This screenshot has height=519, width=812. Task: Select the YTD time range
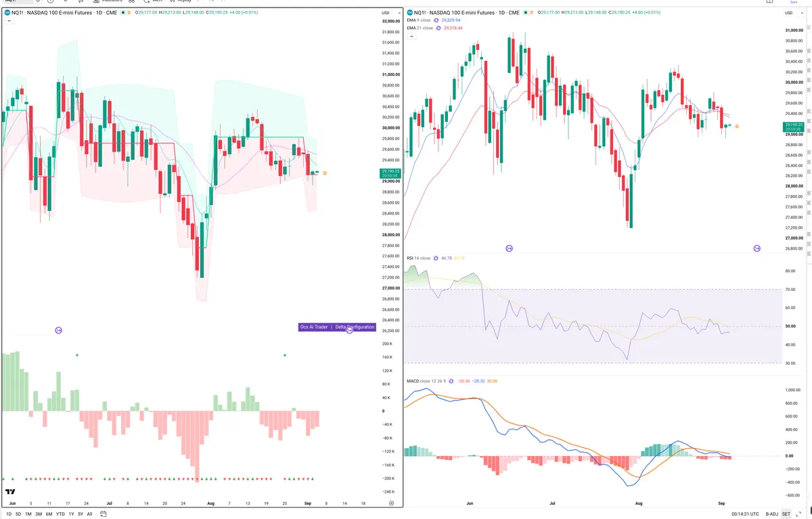tap(60, 514)
